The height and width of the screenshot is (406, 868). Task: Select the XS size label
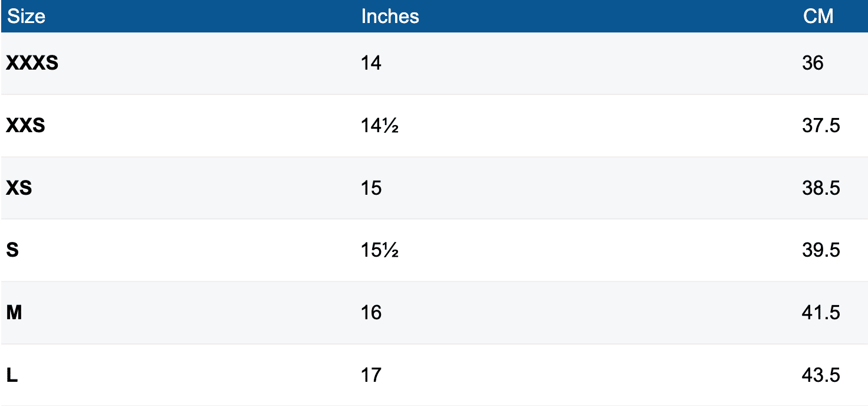(19, 188)
